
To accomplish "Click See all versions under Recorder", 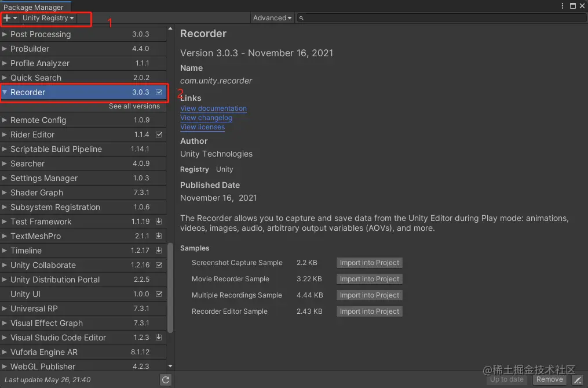I will [x=134, y=106].
